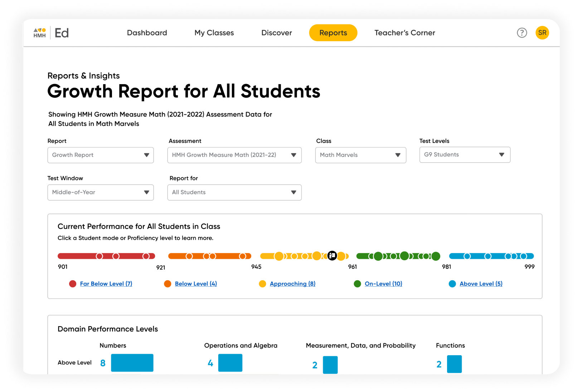Expand the Assessment dropdown
The width and height of the screenshot is (578, 392).
[234, 155]
